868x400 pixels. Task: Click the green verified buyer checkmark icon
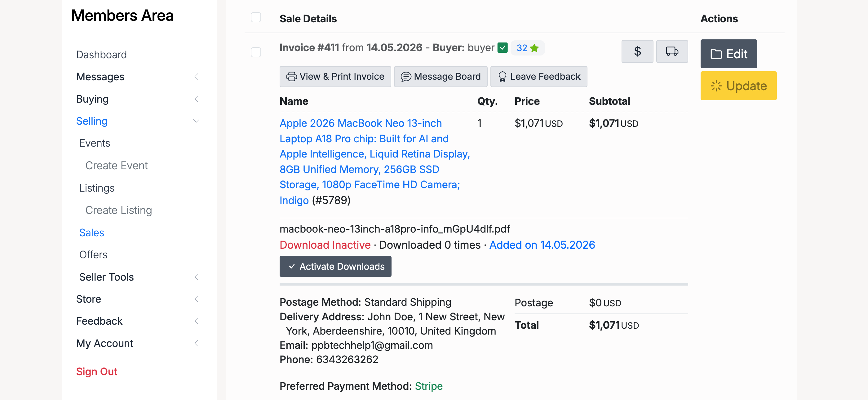click(x=503, y=48)
